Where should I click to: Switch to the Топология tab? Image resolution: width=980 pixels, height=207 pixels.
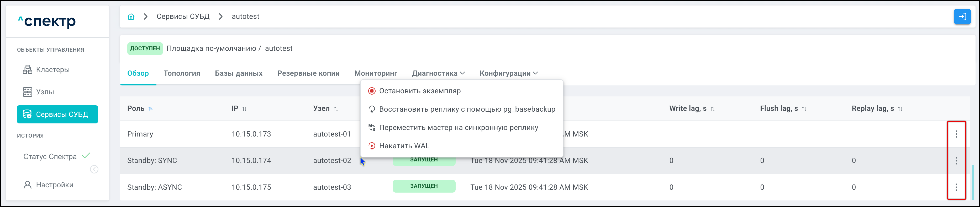(x=182, y=73)
